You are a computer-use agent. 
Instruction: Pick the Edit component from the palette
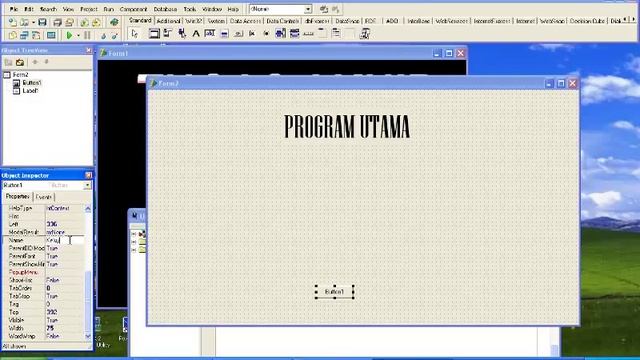(210, 34)
